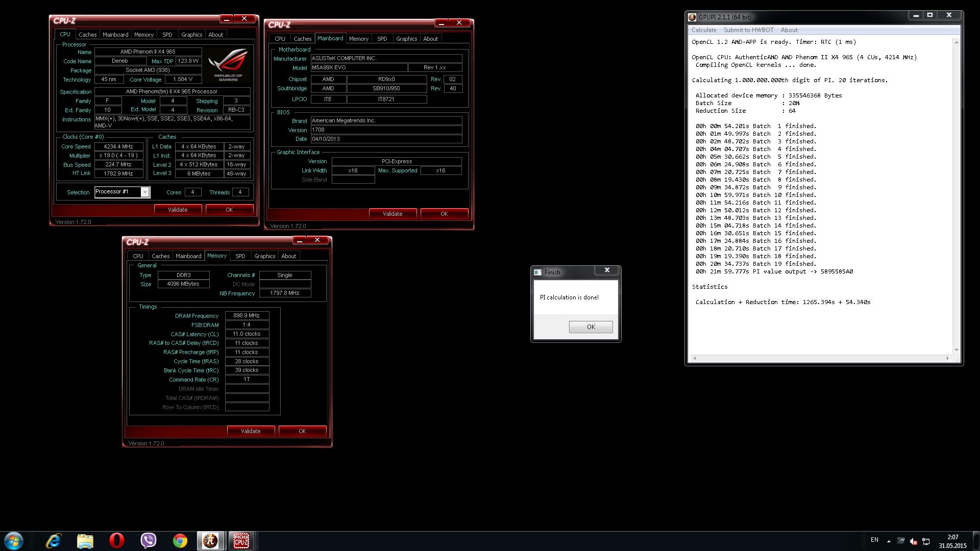Click the NB Frequency 1797.8 MHz value
This screenshot has width=980, height=551.
285,293
